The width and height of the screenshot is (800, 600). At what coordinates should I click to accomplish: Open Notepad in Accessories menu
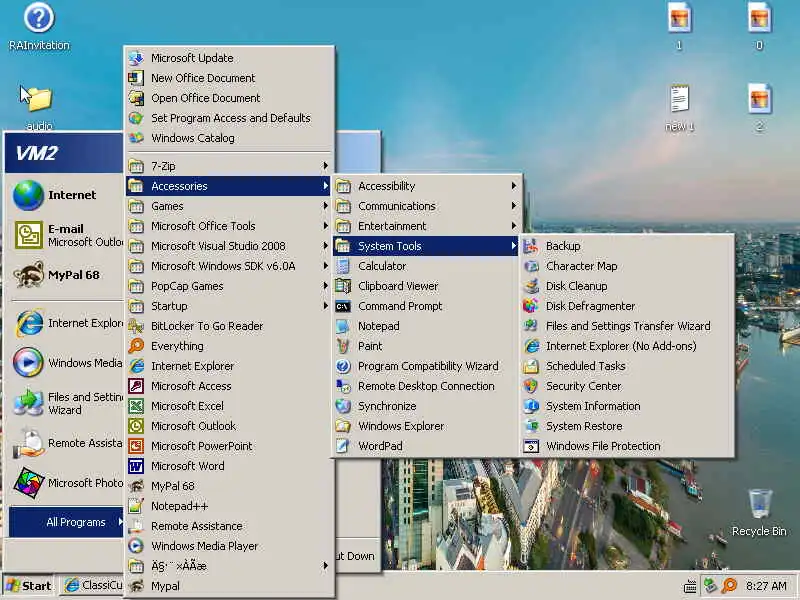(426, 326)
